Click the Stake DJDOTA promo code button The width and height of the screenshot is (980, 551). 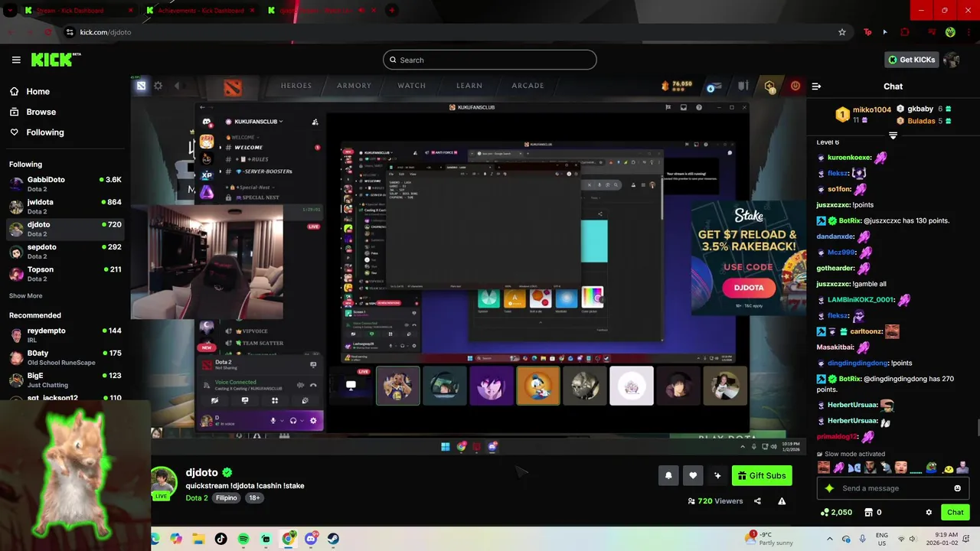point(749,288)
